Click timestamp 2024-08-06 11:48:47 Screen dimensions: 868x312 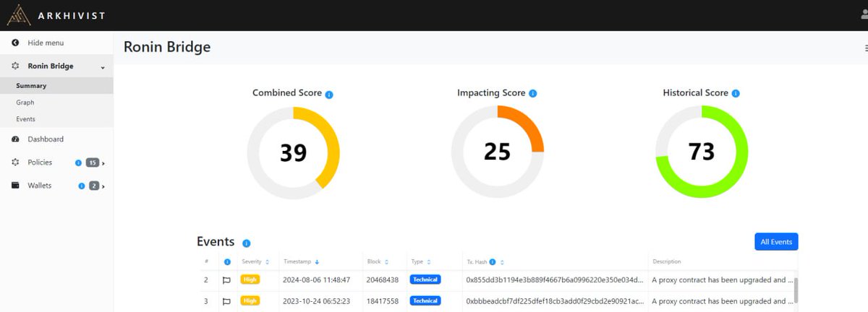tap(318, 279)
